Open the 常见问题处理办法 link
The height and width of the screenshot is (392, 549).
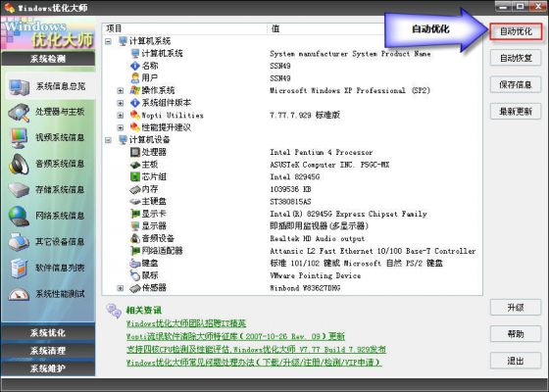point(254,363)
